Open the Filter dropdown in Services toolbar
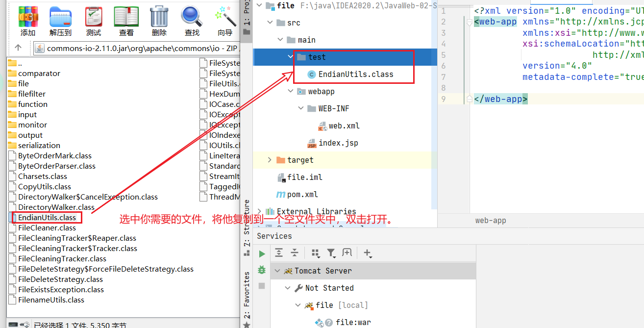Viewport: 644px width, 328px height. (x=332, y=253)
